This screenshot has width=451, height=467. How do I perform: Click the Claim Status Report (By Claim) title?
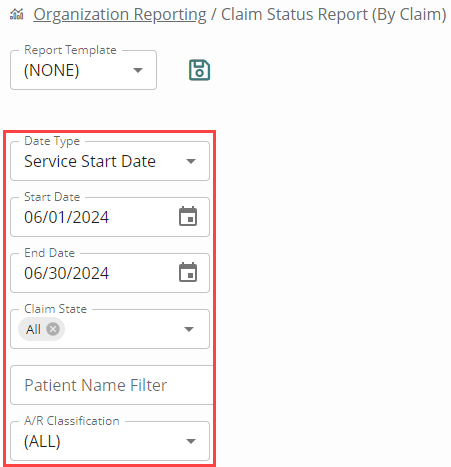[334, 15]
